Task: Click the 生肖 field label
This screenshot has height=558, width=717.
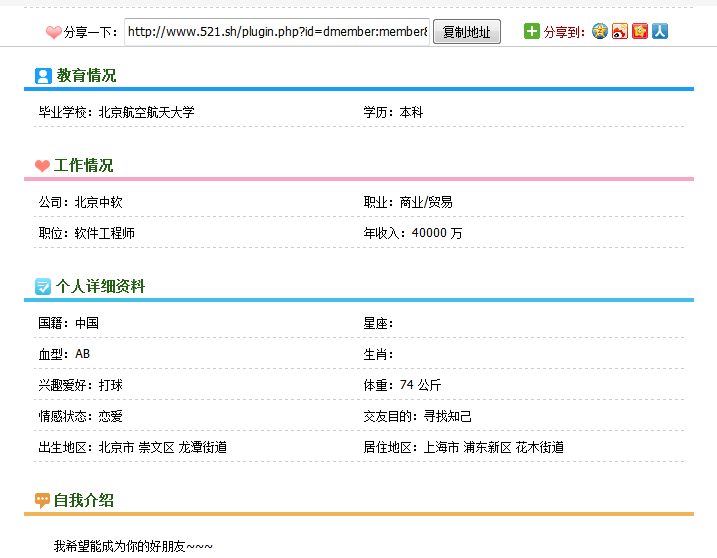Action: [x=378, y=354]
